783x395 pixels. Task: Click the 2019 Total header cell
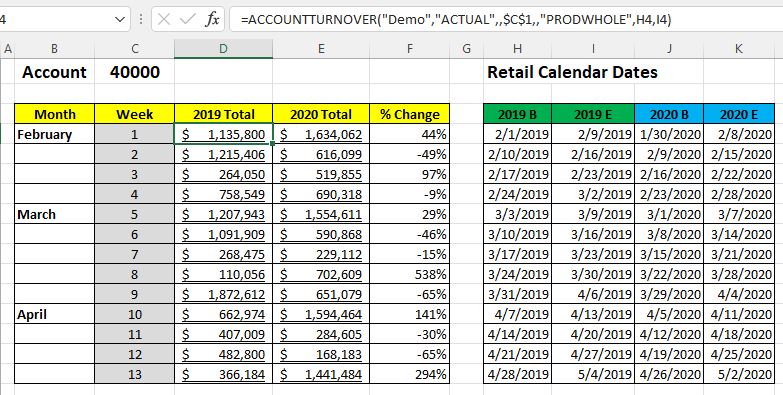pyautogui.click(x=224, y=114)
